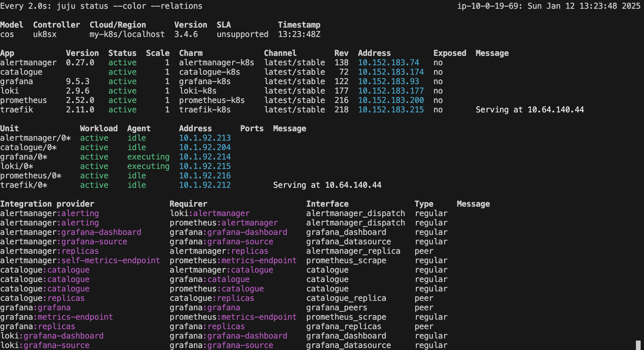Click the 'Workload' column header
The height and width of the screenshot is (350, 644).
[x=99, y=129]
